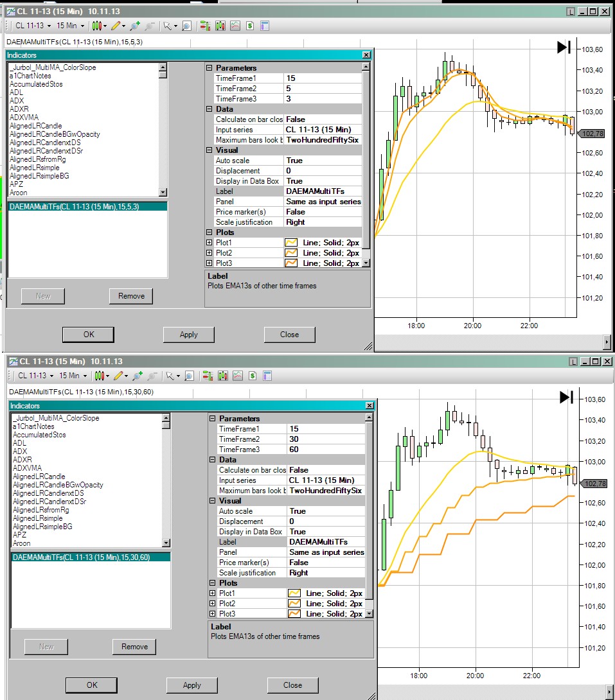This screenshot has height=700, width=615.
Task: Collapse the Parameters section in top dialog
Action: tap(209, 68)
